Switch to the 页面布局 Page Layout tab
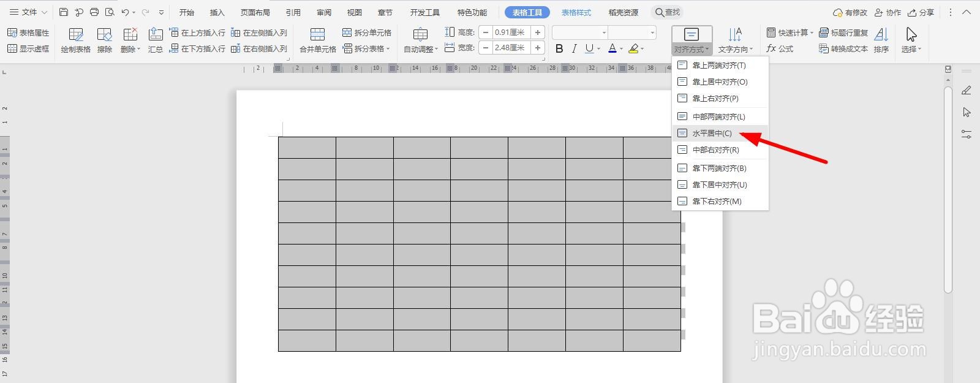This screenshot has height=383, width=980. (x=255, y=12)
